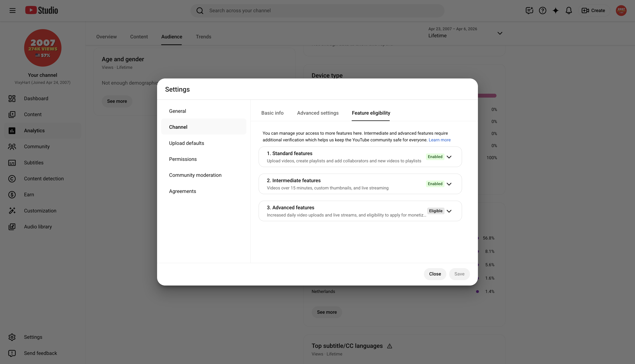Screen dimensions: 635x364
Task: Expand the Intermediate features section
Action: click(449, 184)
